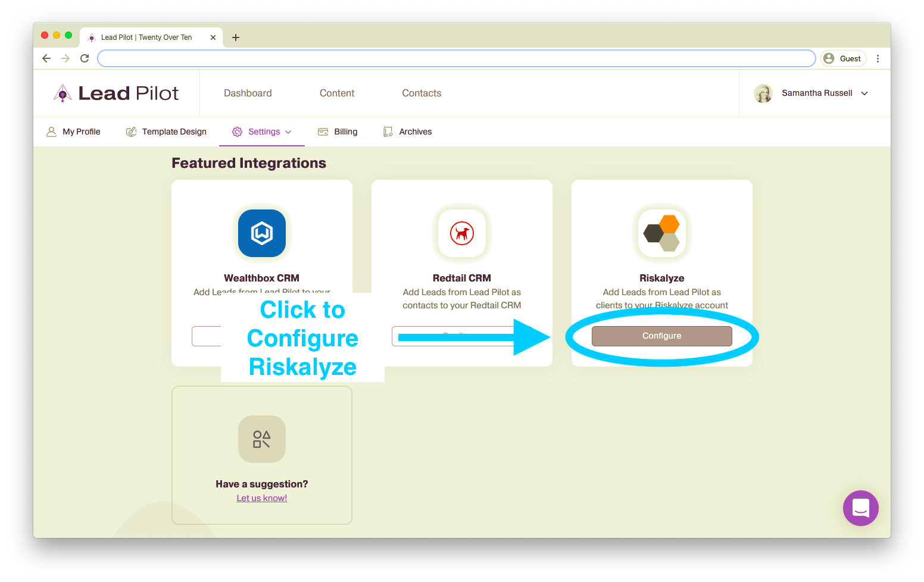Click the Settings gear icon

point(237,132)
